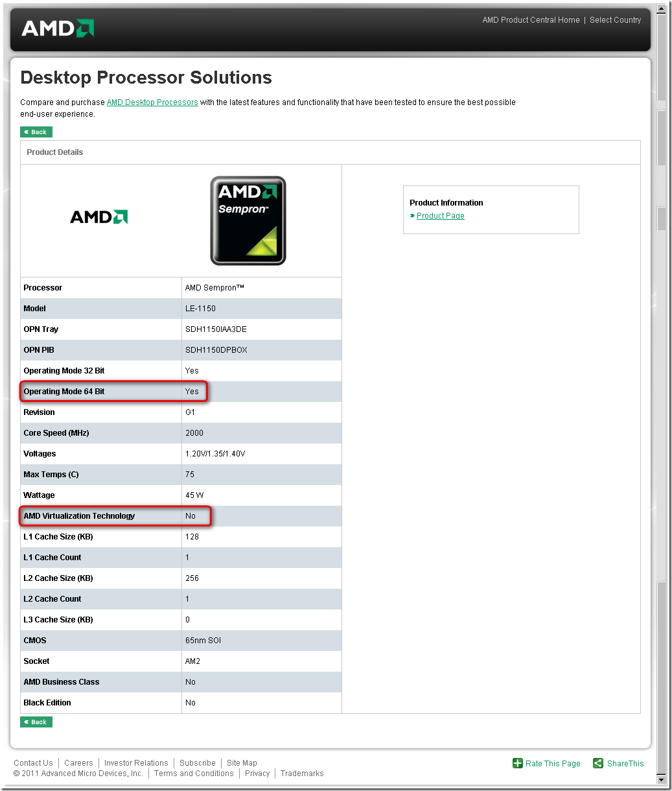Select the Revision value G1

(190, 412)
